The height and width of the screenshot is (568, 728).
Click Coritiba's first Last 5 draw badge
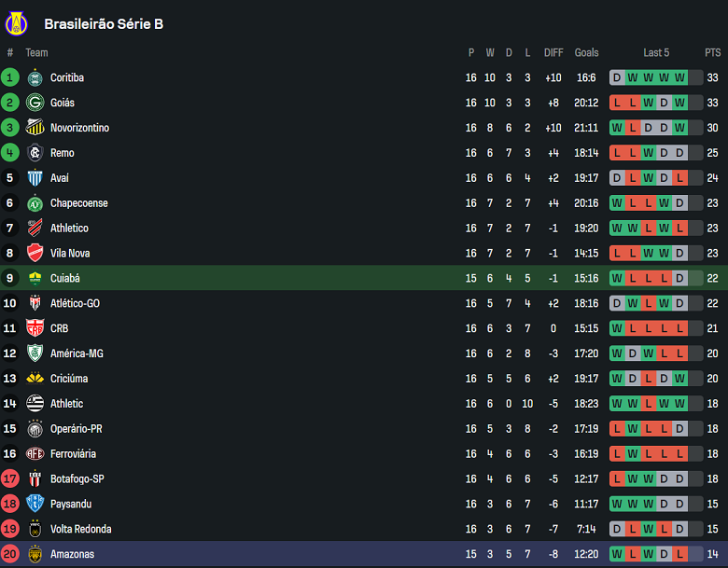tap(617, 77)
